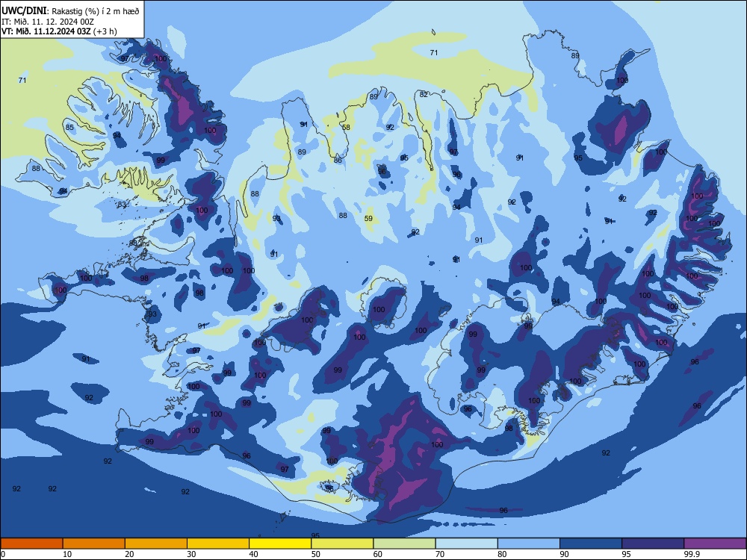Viewport: 747px width, 560px height.
Task: Click the light blue 80–90 legend swatch
Action: (529, 544)
